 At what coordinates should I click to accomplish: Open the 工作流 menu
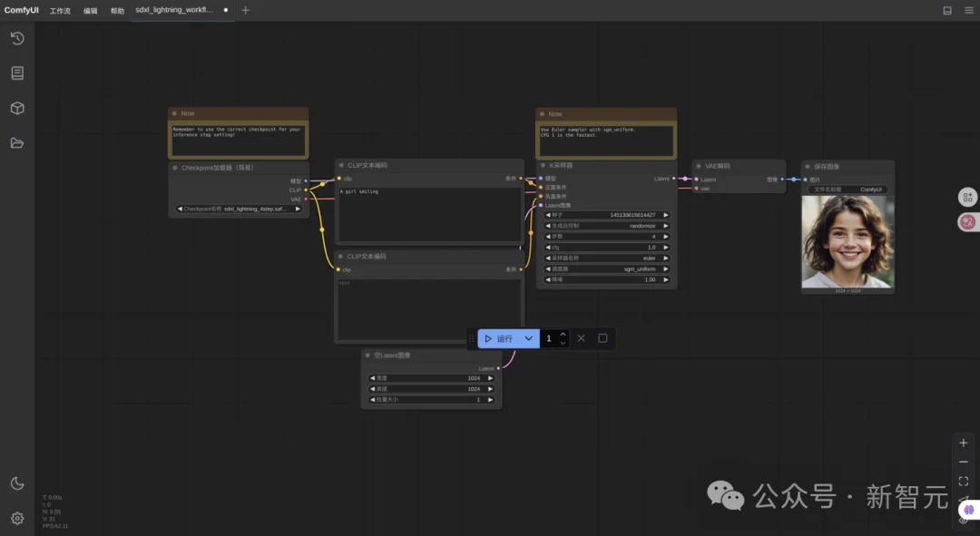[60, 11]
